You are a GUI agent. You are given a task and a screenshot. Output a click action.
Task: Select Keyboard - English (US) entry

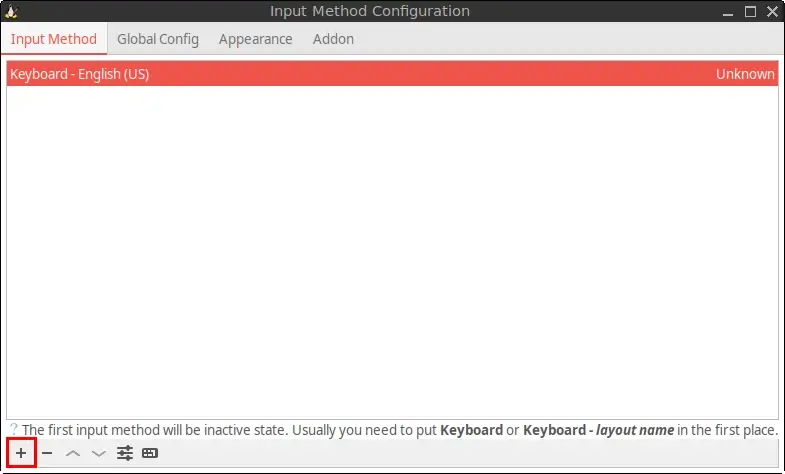392,74
